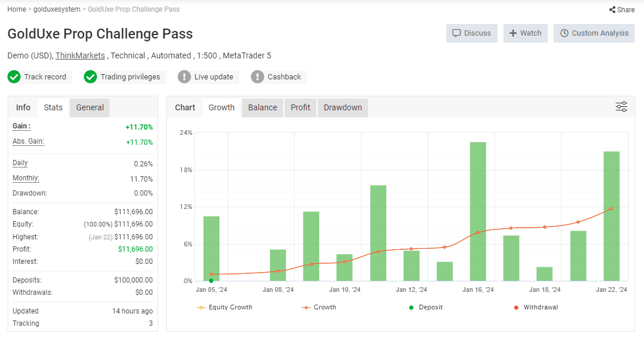Click the GoldUxe Prop Challenge Pass title

(x=100, y=34)
